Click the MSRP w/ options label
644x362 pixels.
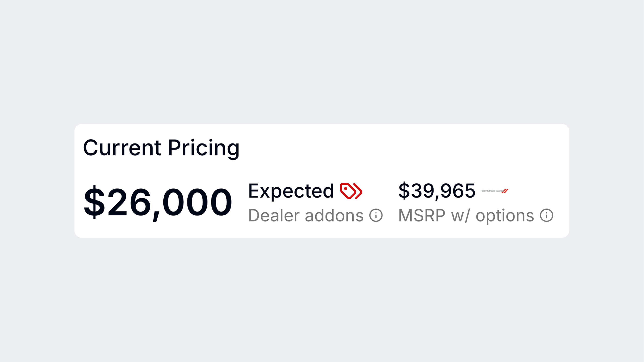466,216
